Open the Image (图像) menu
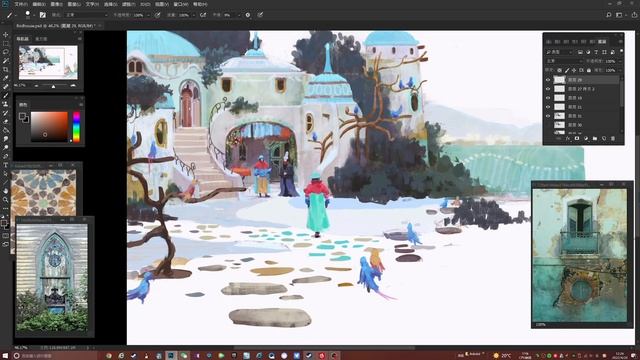The height and width of the screenshot is (360, 640). pyautogui.click(x=56, y=4)
